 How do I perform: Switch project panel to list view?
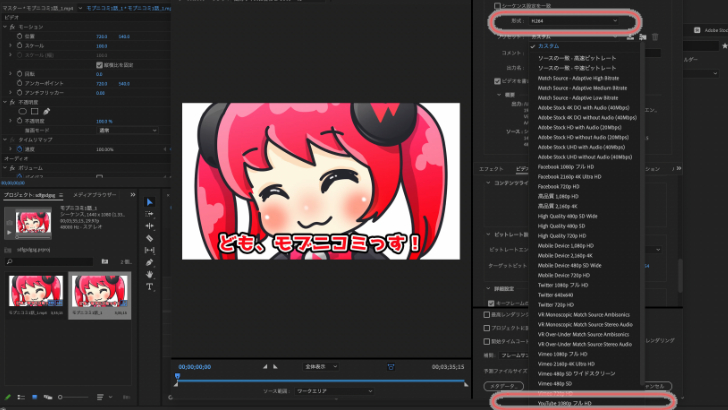coord(21,397)
